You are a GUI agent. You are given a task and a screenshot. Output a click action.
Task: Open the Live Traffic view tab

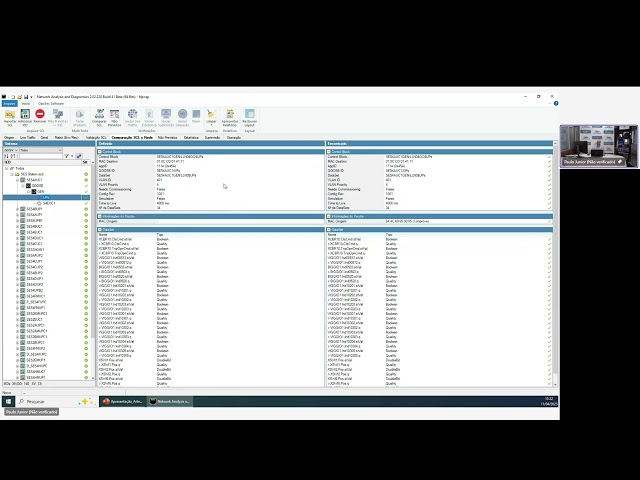pyautogui.click(x=28, y=138)
